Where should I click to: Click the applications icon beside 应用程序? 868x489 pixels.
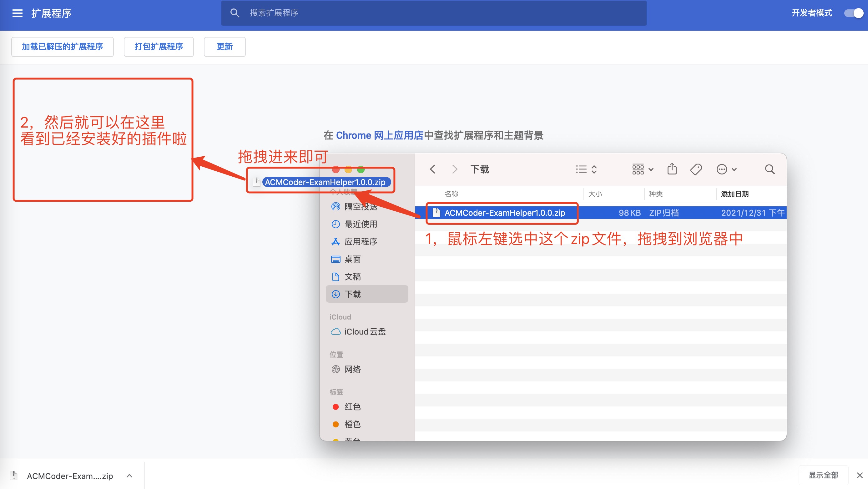(x=336, y=242)
